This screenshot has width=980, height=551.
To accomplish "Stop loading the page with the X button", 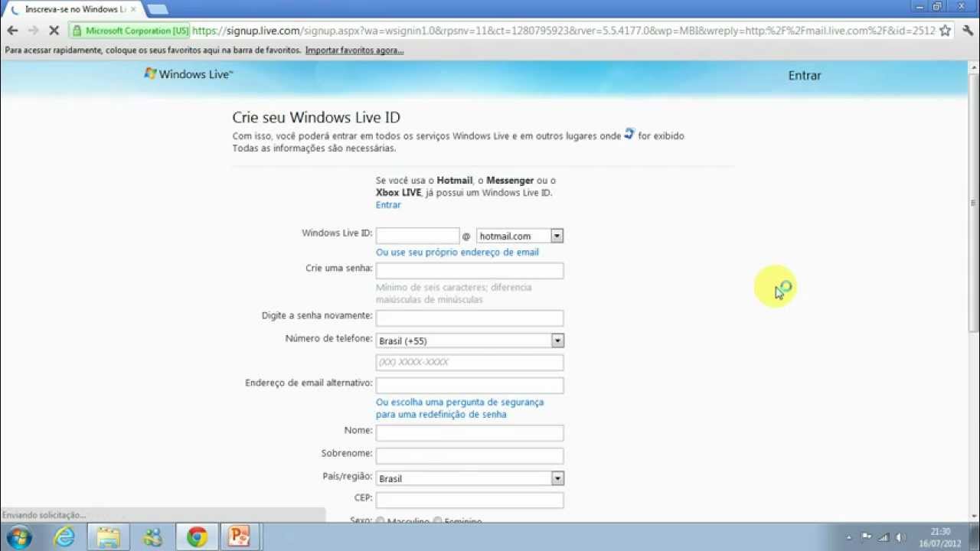I will pos(54,31).
